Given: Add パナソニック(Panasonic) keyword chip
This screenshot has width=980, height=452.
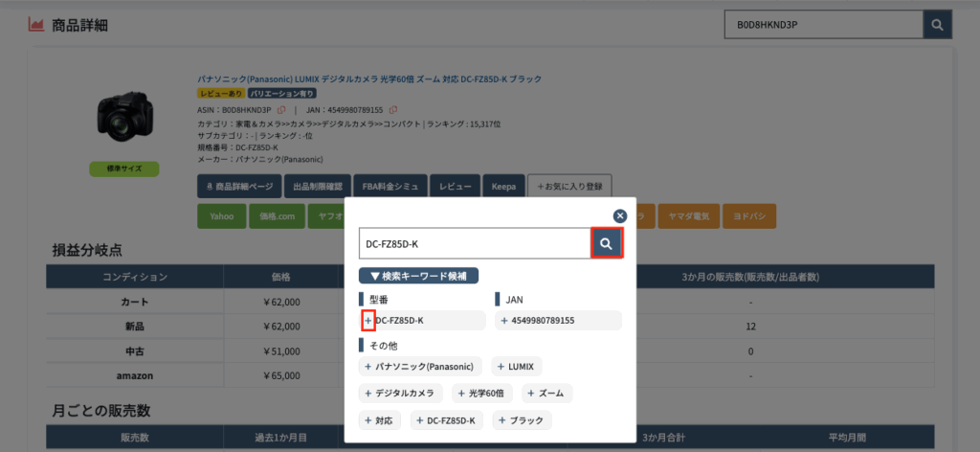Looking at the screenshot, I should point(422,366).
